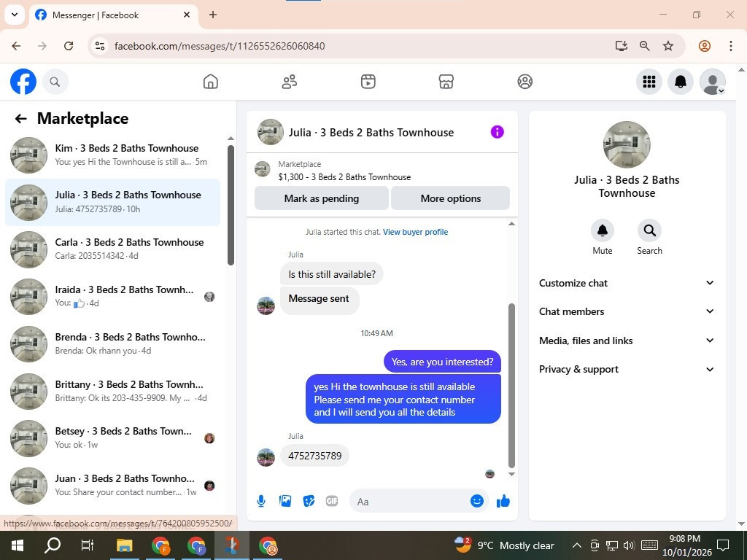Viewport: 747px width, 560px height.
Task: View site information icon in address bar
Action: tap(100, 46)
